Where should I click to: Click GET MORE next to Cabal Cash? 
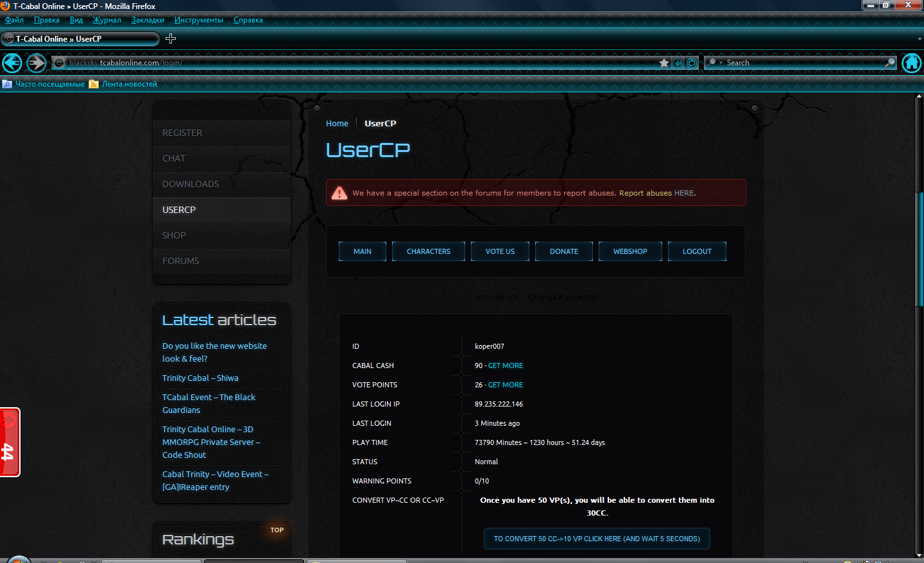(x=506, y=366)
